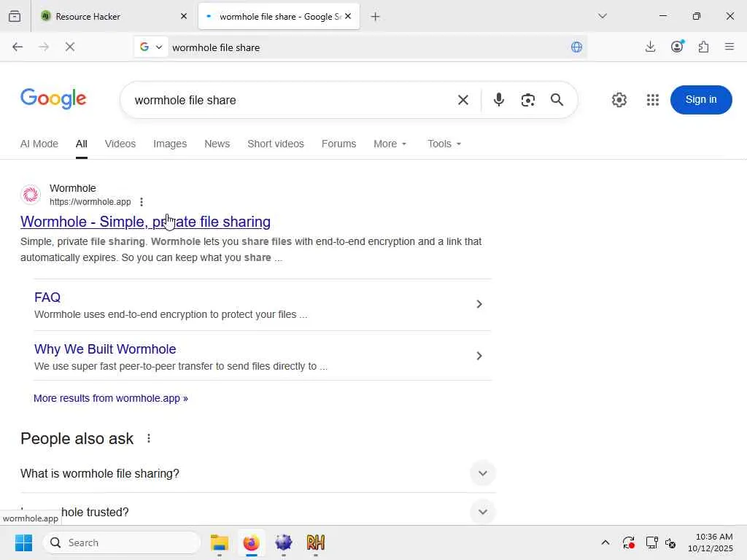Click the translate globe icon in address bar
Image resolution: width=747 pixels, height=560 pixels.
(x=576, y=47)
